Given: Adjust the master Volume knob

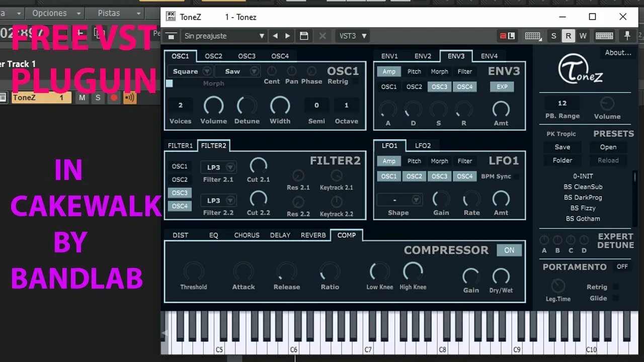Looking at the screenshot, I should click(x=607, y=104).
